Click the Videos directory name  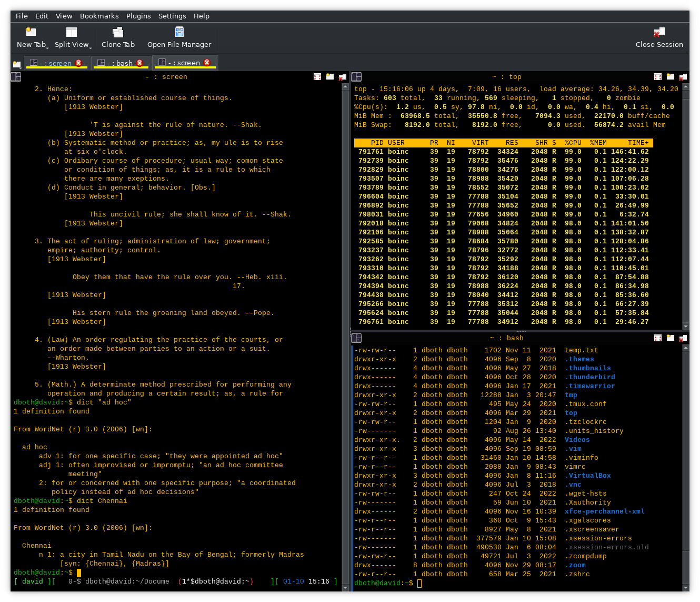tap(577, 440)
